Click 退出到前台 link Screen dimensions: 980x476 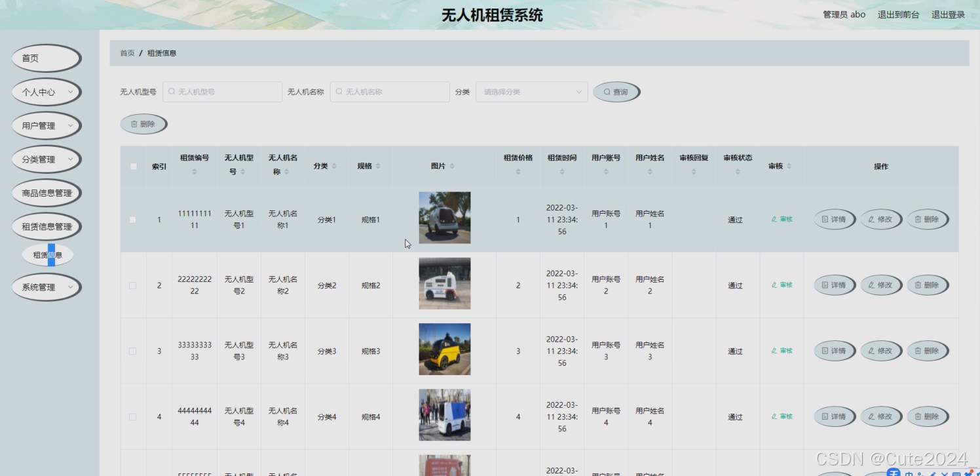898,14
